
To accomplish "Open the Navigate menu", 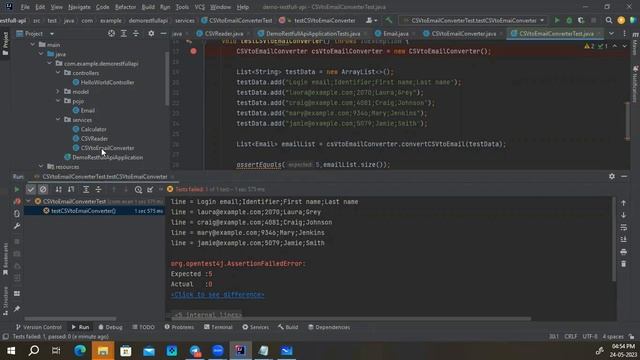I will coord(79,7).
